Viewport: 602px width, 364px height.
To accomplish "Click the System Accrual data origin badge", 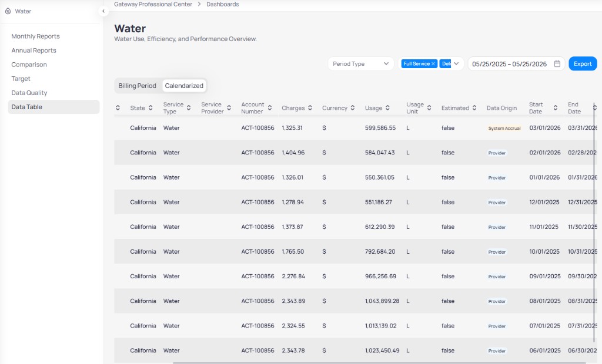I will point(504,128).
